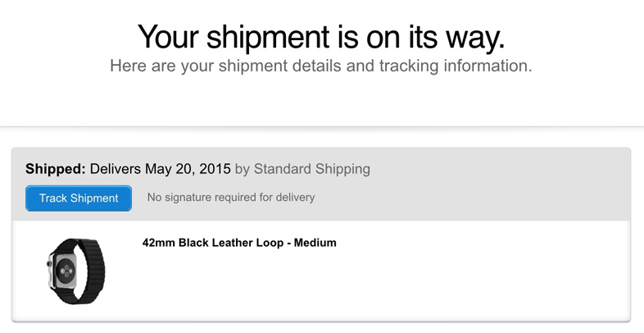The height and width of the screenshot is (333, 644).
Task: Click the gray shipment header bar
Action: point(321,185)
